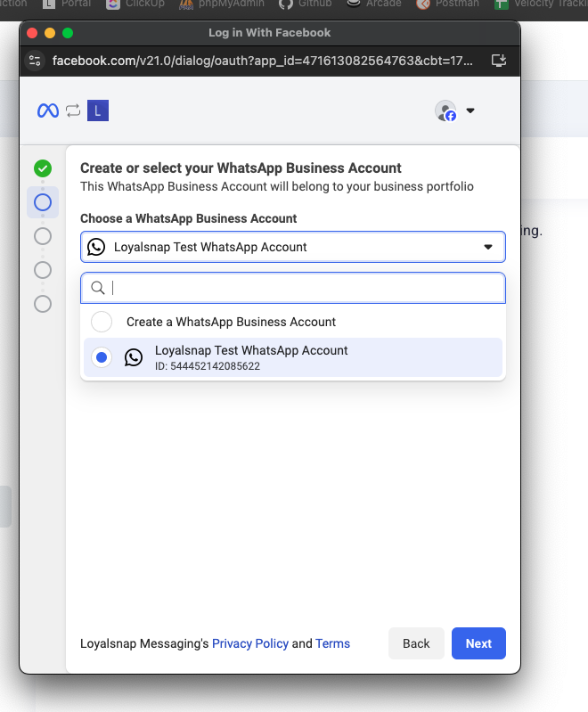Open the account switcher dropdown arrow
The height and width of the screenshot is (712, 588).
(470, 110)
